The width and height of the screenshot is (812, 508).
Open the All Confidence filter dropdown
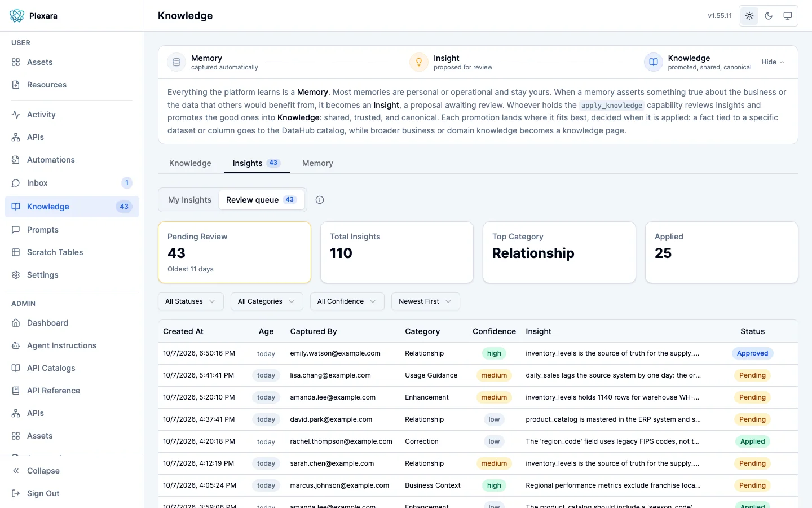click(x=347, y=301)
